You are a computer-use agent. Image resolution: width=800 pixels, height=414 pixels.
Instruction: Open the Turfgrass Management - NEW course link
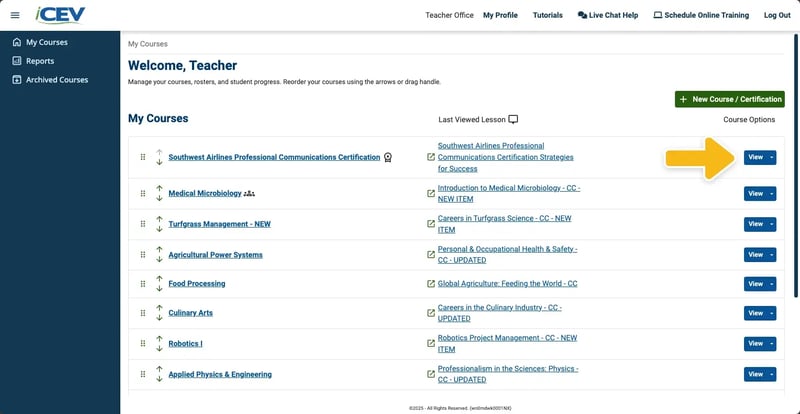(219, 224)
